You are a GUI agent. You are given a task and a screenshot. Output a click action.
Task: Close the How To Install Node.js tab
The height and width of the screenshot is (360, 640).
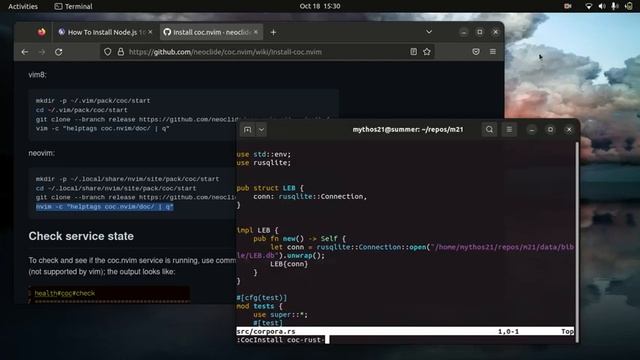click(x=150, y=32)
